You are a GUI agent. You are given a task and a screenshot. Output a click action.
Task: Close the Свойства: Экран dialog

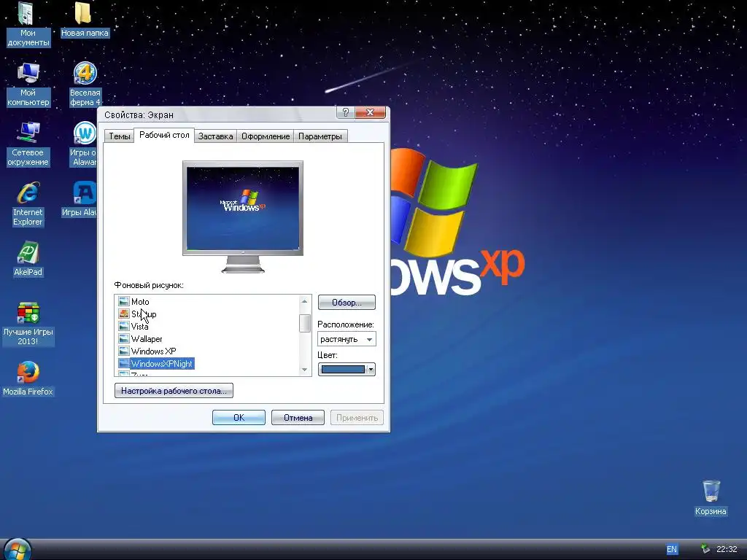point(370,112)
